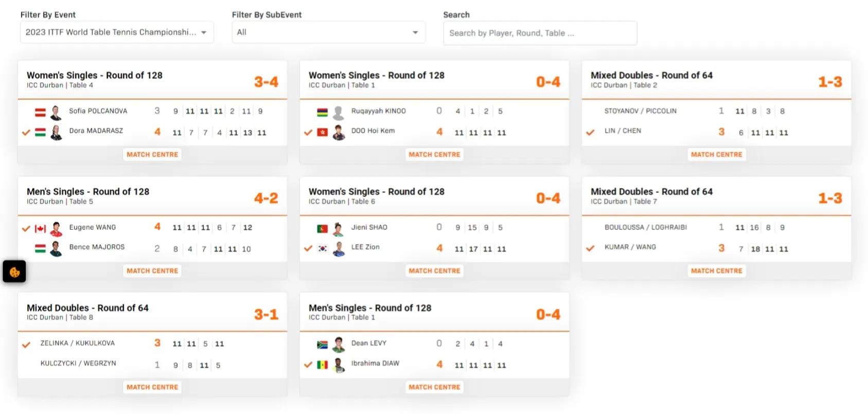Open the Filter By Event dropdown
Image resolution: width=868 pixels, height=414 pixels.
click(116, 32)
